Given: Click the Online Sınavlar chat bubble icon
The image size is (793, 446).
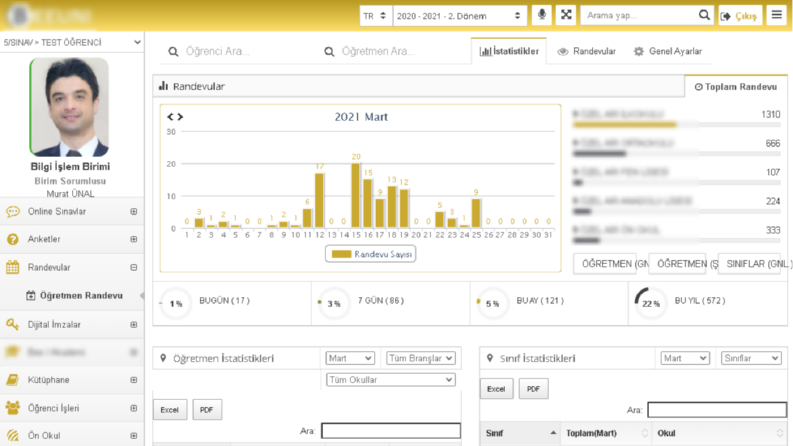Looking at the screenshot, I should [x=13, y=211].
